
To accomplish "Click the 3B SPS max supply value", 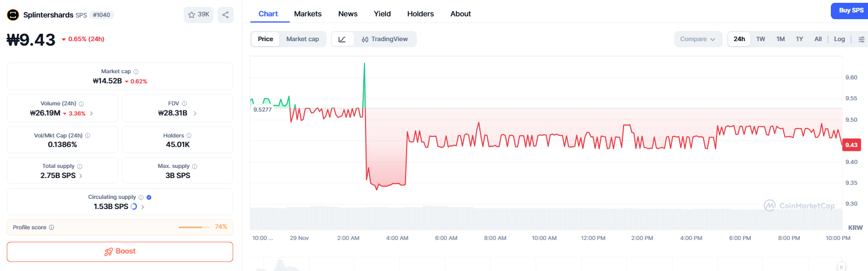I will tap(177, 176).
